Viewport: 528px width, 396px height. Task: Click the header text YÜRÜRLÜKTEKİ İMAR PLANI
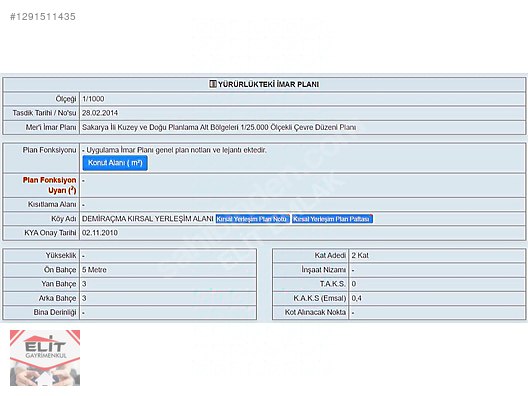point(268,84)
